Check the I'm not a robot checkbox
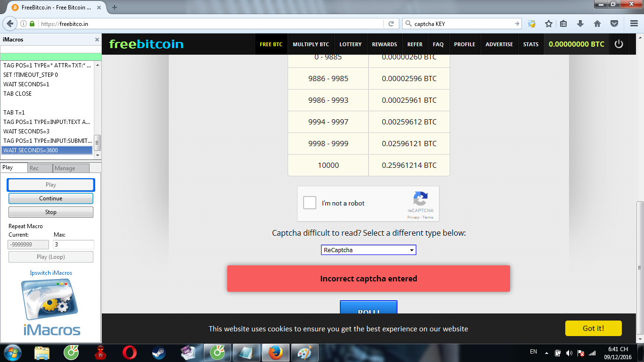Image resolution: width=644 pixels, height=362 pixels. pyautogui.click(x=310, y=203)
